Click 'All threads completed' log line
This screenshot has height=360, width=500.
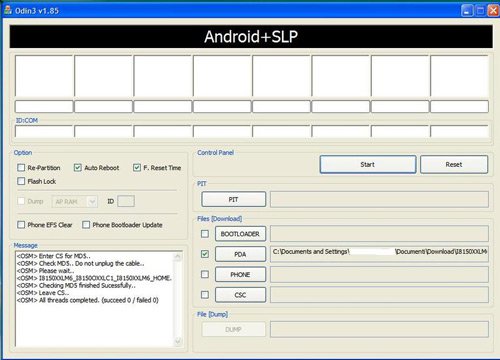(88, 300)
